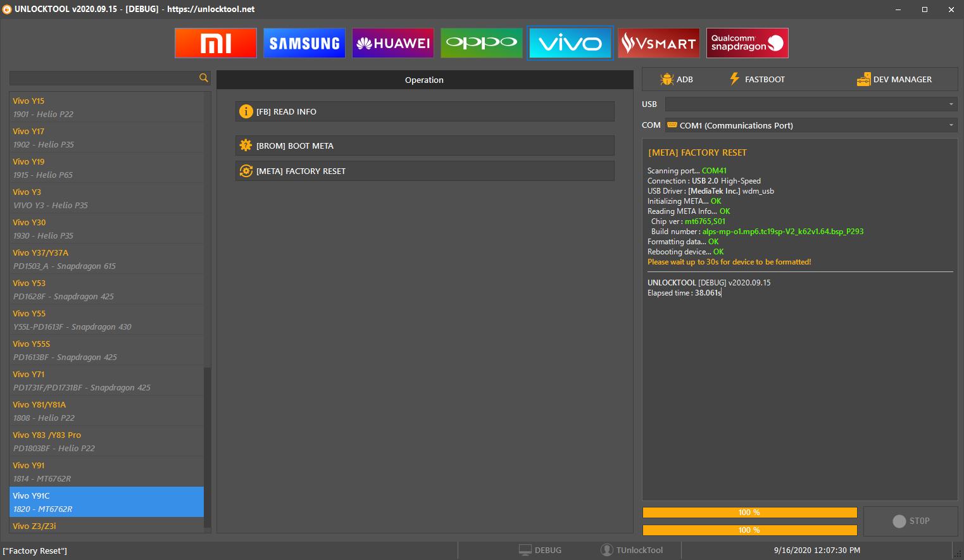Click the Factory Reset status bar text
964x560 pixels.
[x=35, y=551]
